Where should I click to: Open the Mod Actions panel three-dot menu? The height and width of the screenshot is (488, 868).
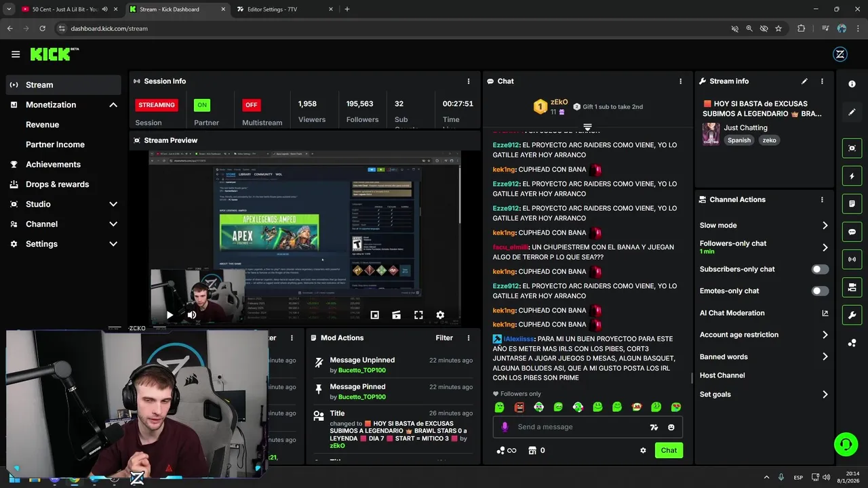(x=469, y=338)
